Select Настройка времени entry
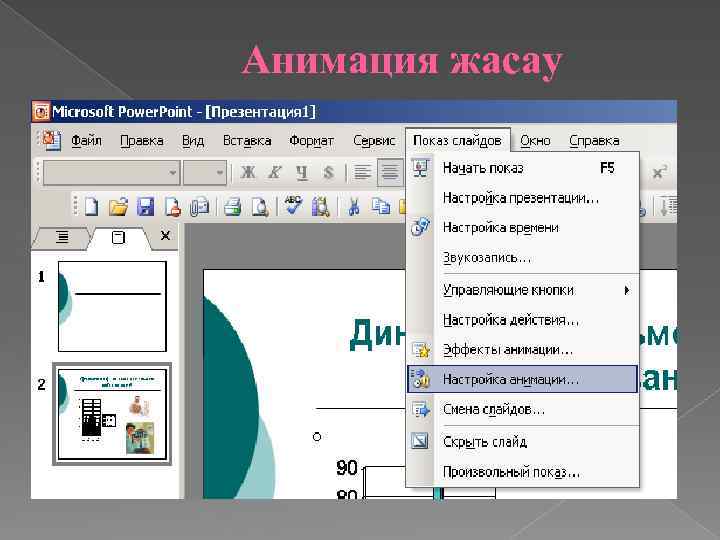The image size is (720, 540). tap(523, 228)
